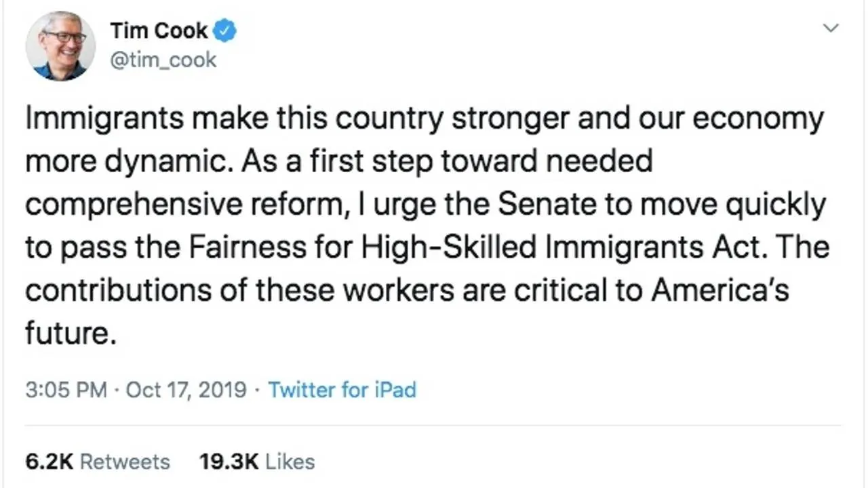Click the word America's in the tweet
Image resolution: width=868 pixels, height=488 pixels.
pos(720,291)
